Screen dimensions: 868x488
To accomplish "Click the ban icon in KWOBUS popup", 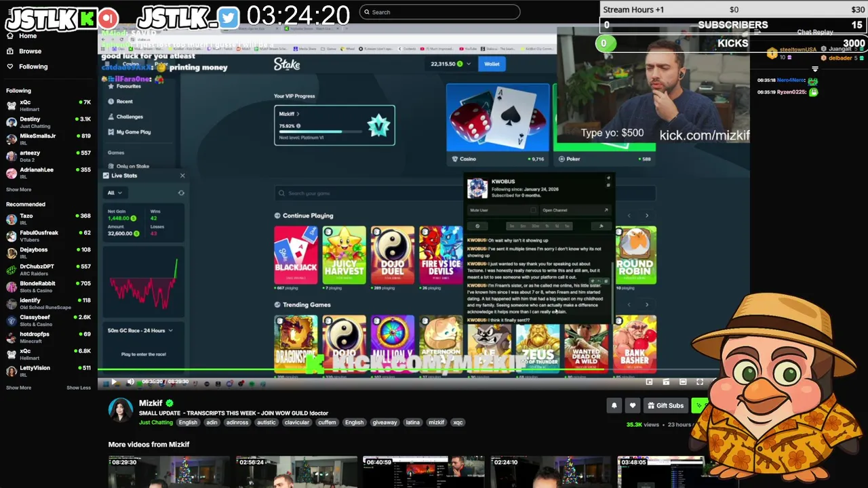I will [477, 226].
